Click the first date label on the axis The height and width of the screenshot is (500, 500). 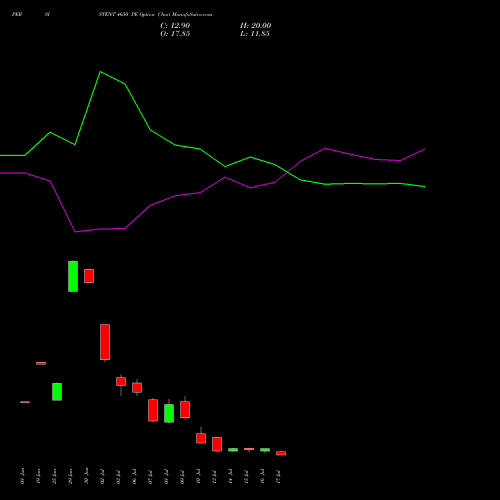coord(22,476)
